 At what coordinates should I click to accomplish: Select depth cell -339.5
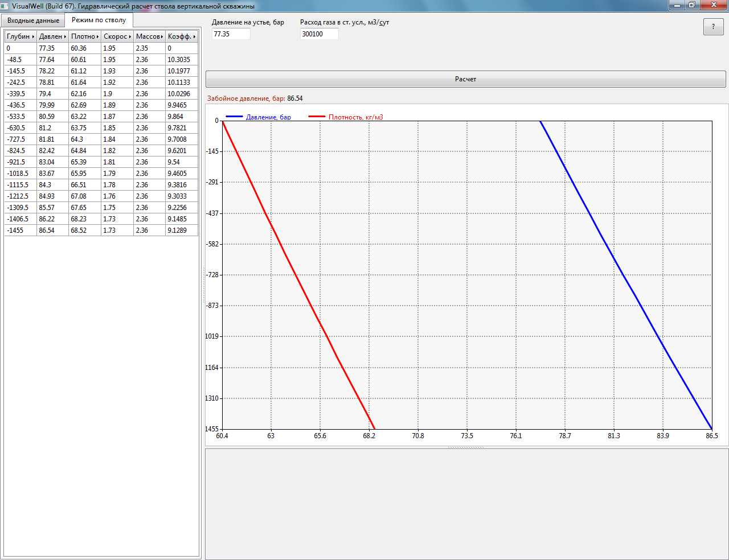21,94
